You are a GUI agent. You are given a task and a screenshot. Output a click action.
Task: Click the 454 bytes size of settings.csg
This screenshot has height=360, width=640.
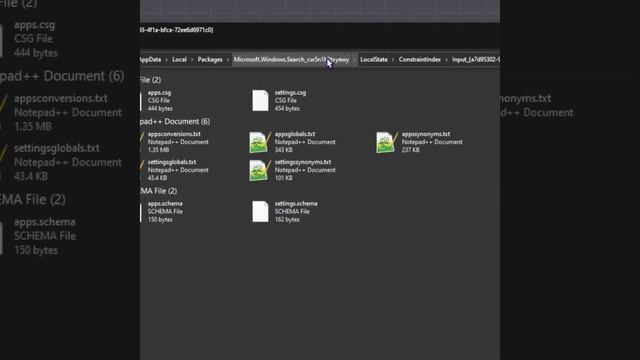[287, 109]
